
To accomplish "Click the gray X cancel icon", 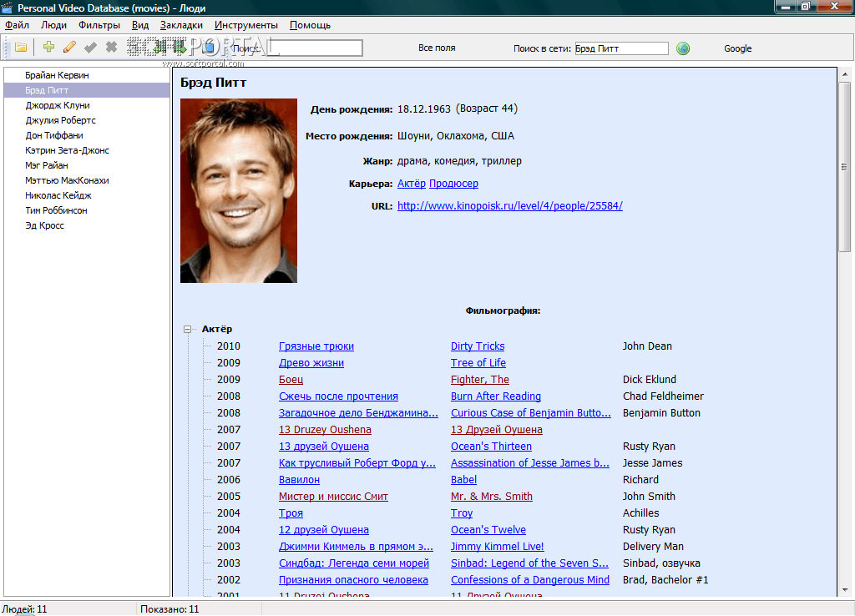I will pyautogui.click(x=111, y=47).
